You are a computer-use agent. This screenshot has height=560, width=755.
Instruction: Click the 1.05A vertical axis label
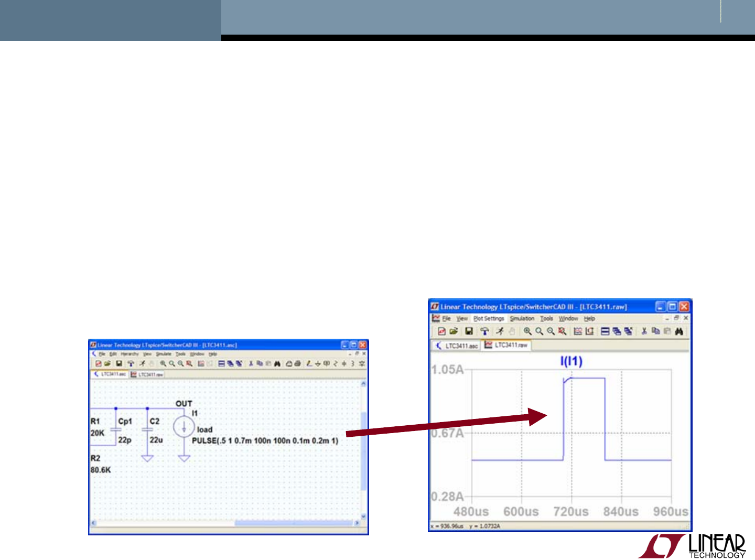[x=448, y=370]
